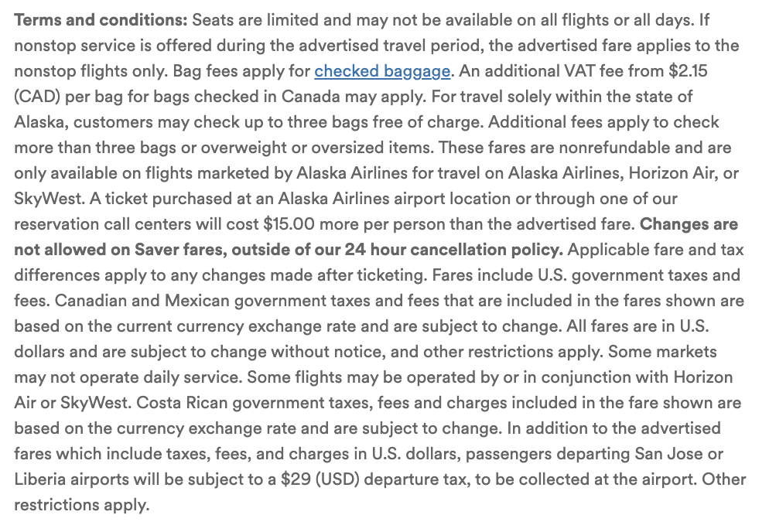The height and width of the screenshot is (532, 769).
Task: Select the bold '24 hour cancellation policy' phrase
Action: 453,250
